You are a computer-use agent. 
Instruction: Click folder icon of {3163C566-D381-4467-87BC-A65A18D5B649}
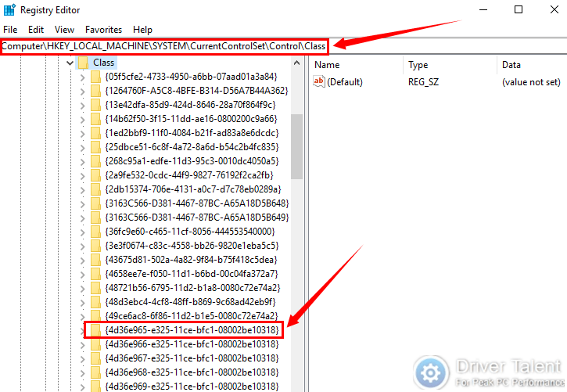(x=95, y=218)
